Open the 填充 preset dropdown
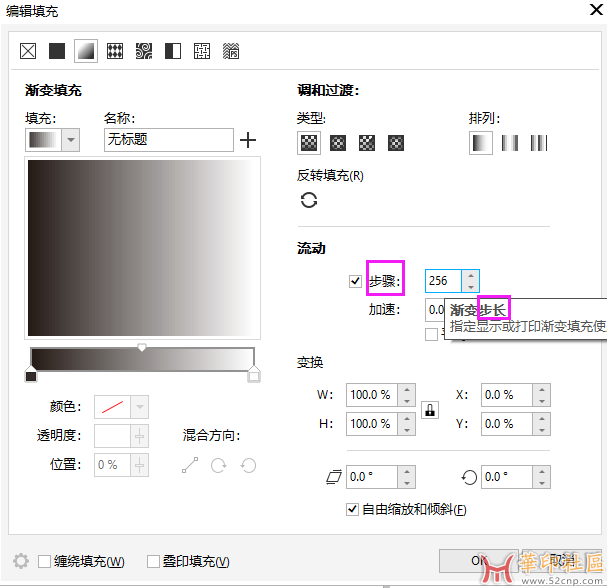This screenshot has width=607, height=588. point(70,140)
